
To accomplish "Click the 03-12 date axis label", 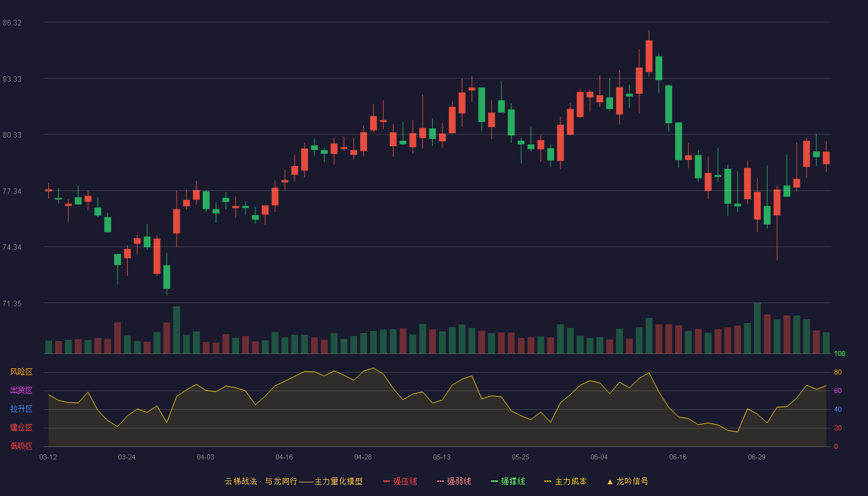I will click(48, 457).
